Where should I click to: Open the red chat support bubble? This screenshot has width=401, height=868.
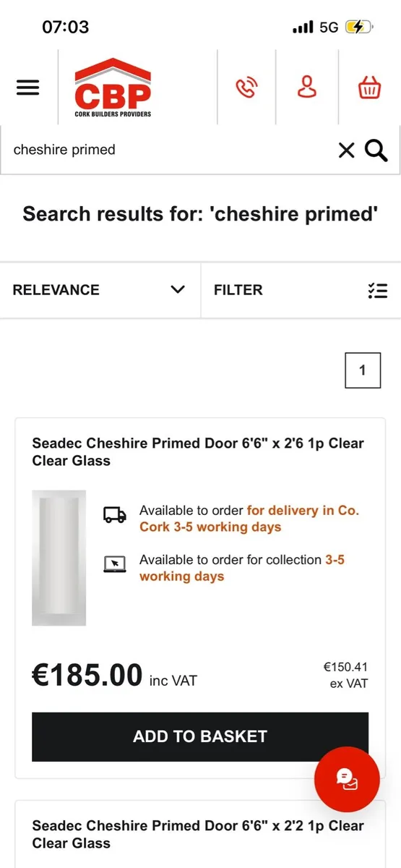point(347,779)
